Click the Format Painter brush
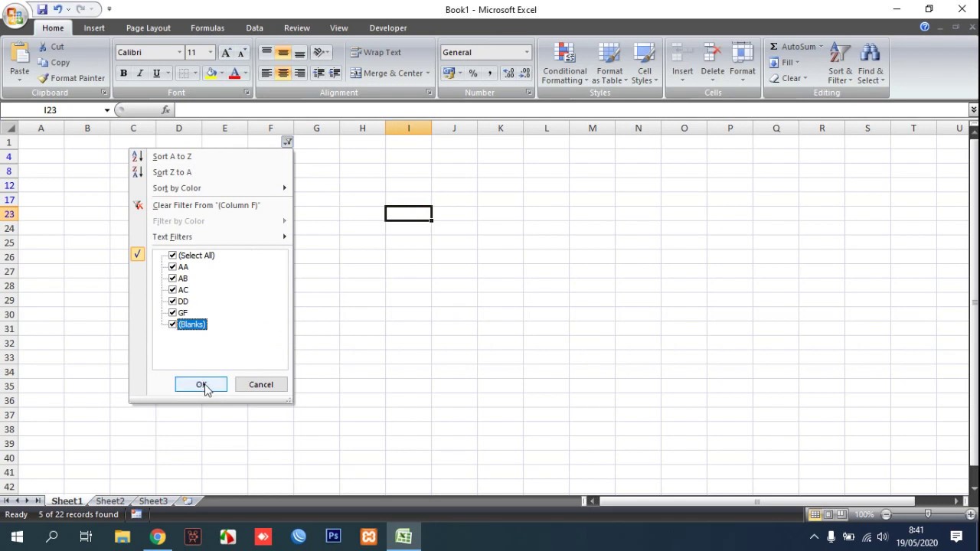This screenshot has width=980, height=551. tap(44, 78)
